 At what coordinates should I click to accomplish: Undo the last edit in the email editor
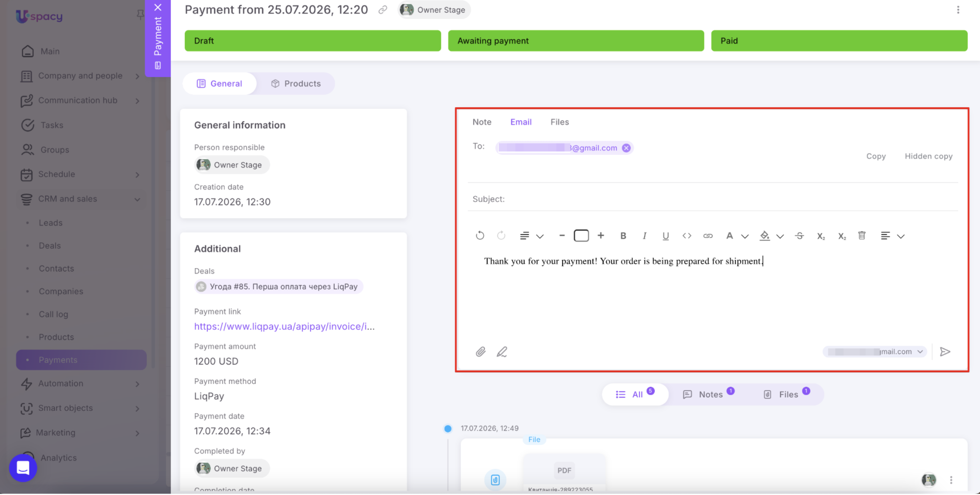(x=480, y=236)
